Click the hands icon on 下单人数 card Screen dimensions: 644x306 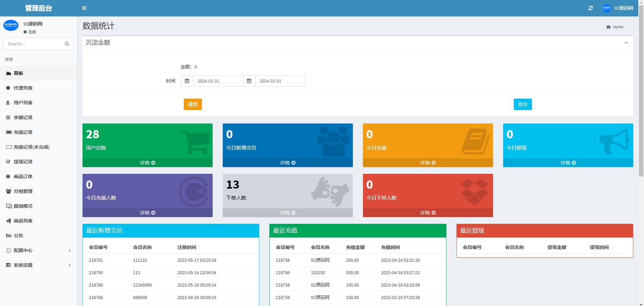click(x=330, y=192)
